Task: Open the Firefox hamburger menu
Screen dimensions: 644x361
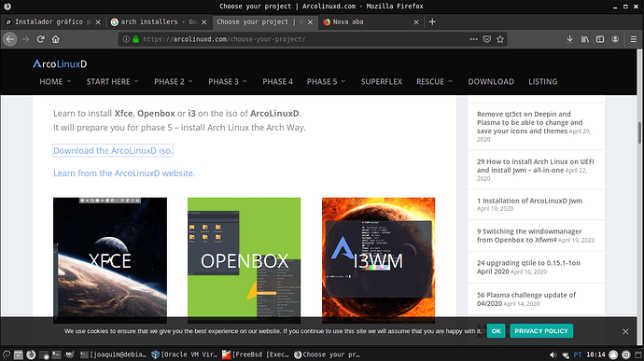Action: 634,39
